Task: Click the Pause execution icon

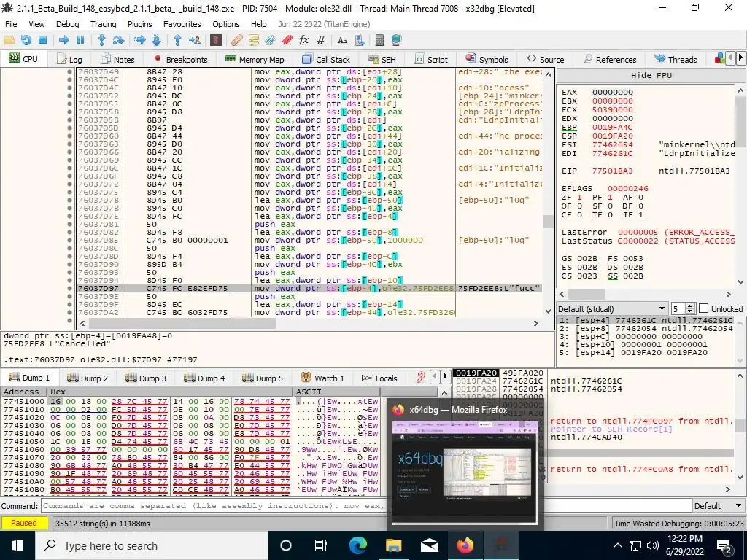Action: coord(80,41)
